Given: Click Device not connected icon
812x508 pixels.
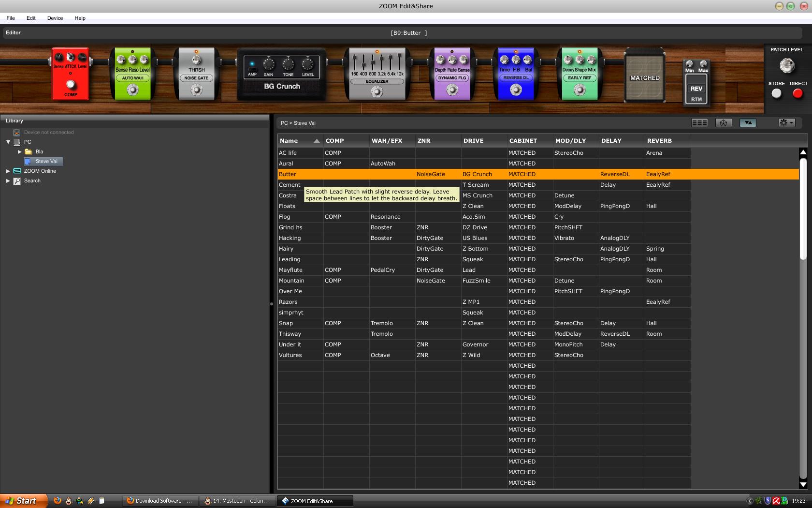Looking at the screenshot, I should (17, 132).
